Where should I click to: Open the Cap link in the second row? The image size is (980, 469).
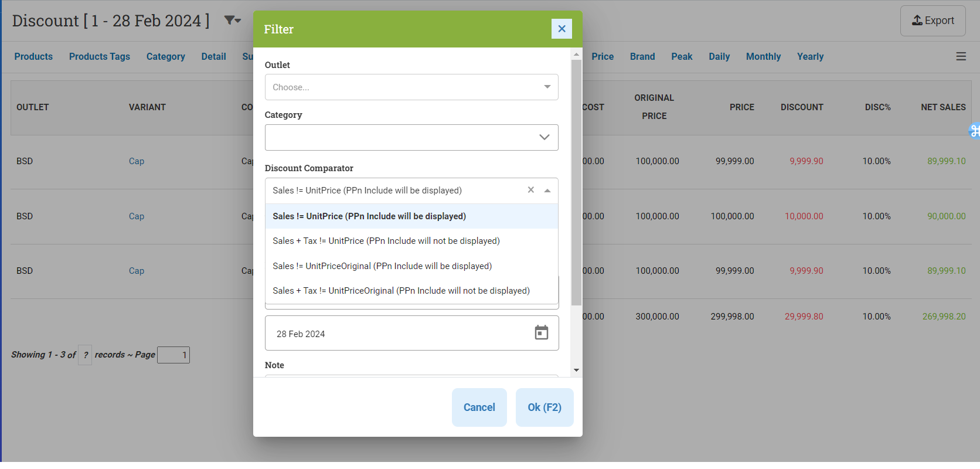(137, 216)
